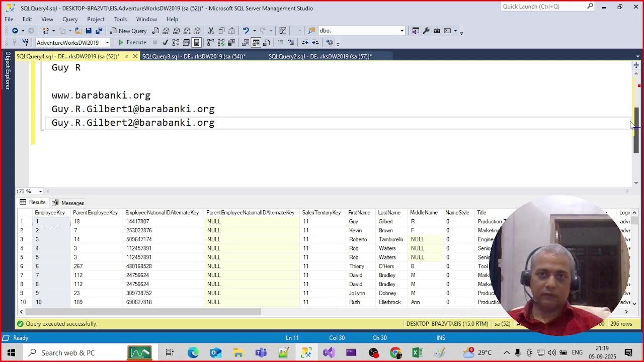Click the XMLA Query icon
Image resolution: width=644 pixels, height=362 pixels.
[x=187, y=31]
